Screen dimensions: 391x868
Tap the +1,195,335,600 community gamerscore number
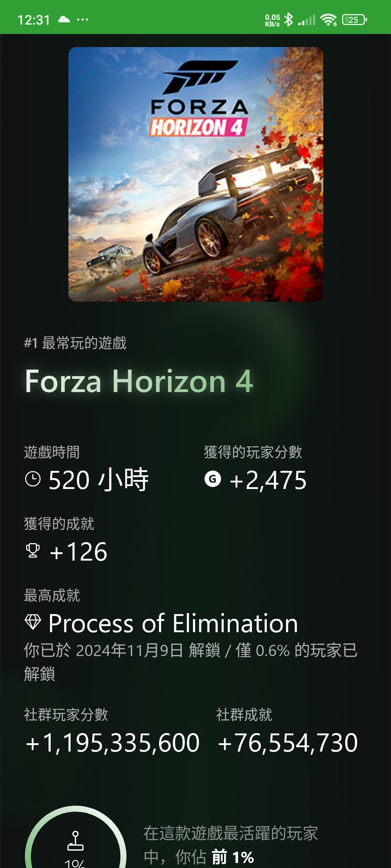(x=112, y=743)
